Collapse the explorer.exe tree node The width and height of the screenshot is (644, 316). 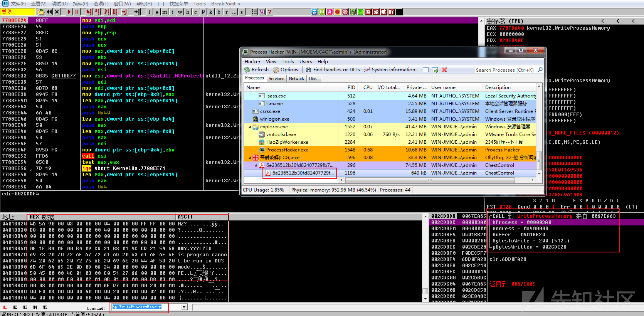point(250,127)
